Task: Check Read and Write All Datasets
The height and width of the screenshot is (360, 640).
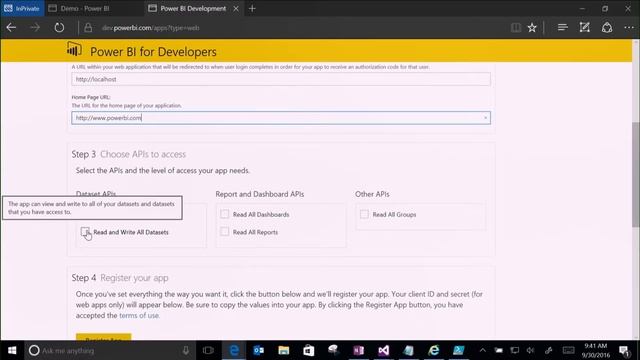Action: click(85, 232)
